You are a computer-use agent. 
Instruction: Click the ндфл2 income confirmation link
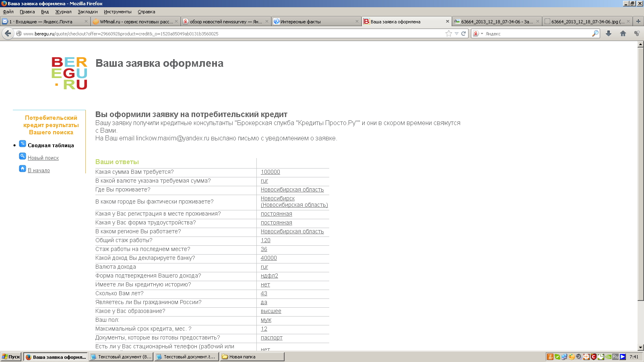click(269, 276)
